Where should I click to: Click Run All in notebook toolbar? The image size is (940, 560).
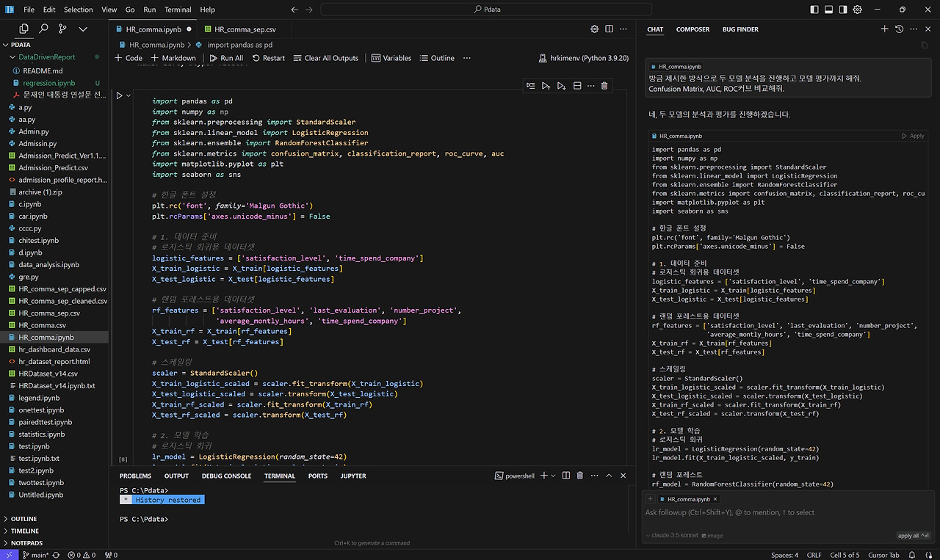(x=226, y=58)
